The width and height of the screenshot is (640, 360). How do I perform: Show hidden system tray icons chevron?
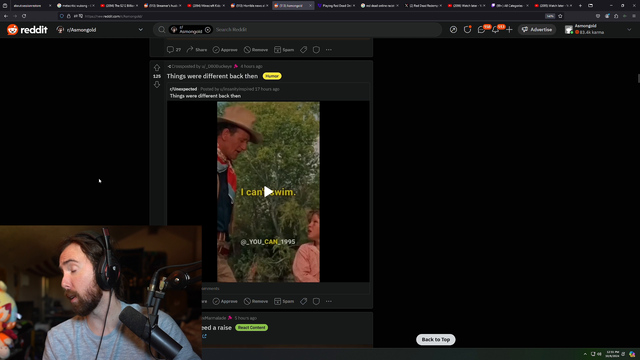pyautogui.click(x=585, y=354)
